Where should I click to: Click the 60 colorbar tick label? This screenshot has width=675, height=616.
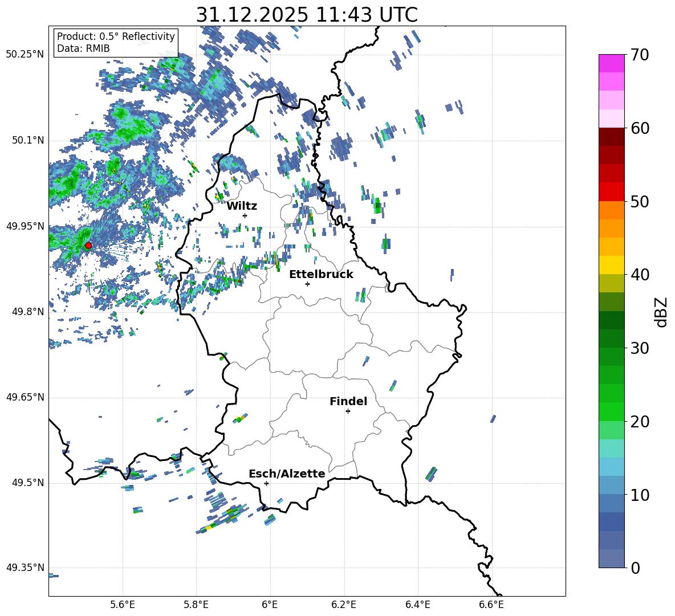(x=640, y=128)
